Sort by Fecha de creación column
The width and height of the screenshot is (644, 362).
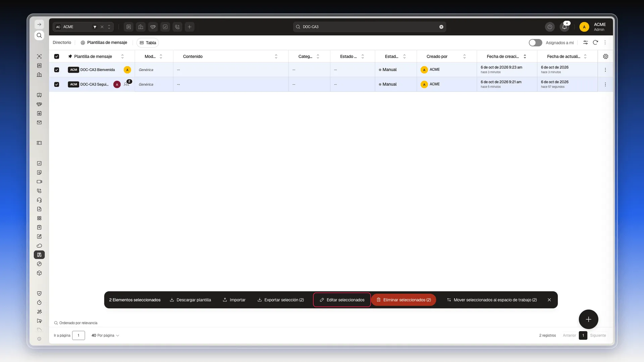(525, 56)
